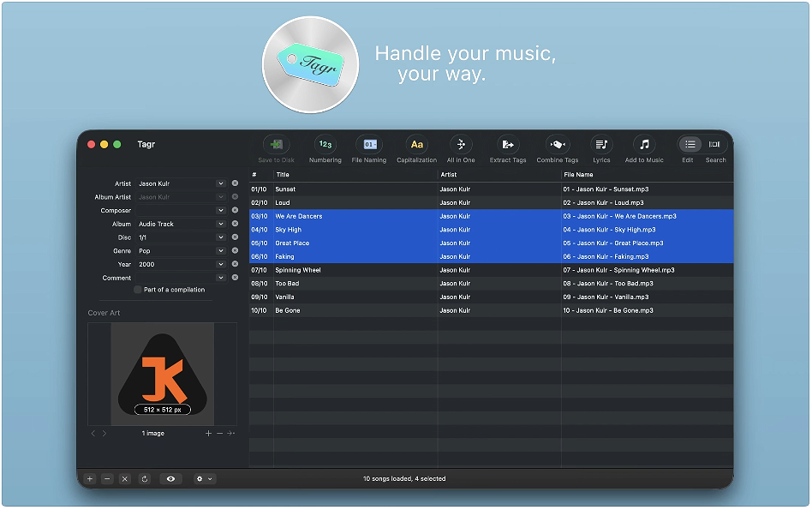Image resolution: width=812 pixels, height=510 pixels.
Task: Select the Great Place row
Action: [x=491, y=243]
